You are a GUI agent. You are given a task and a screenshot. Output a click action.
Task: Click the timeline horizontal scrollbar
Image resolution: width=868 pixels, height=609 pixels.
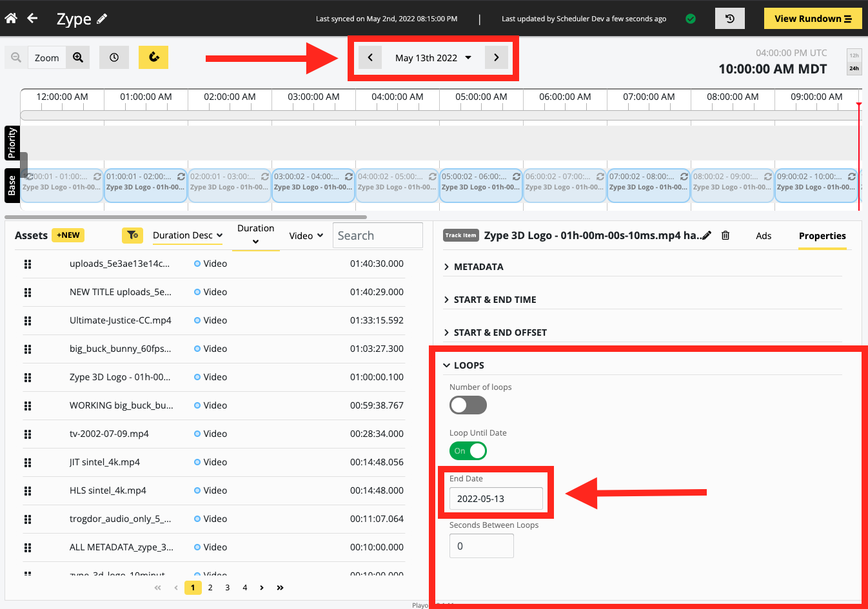[x=440, y=115]
